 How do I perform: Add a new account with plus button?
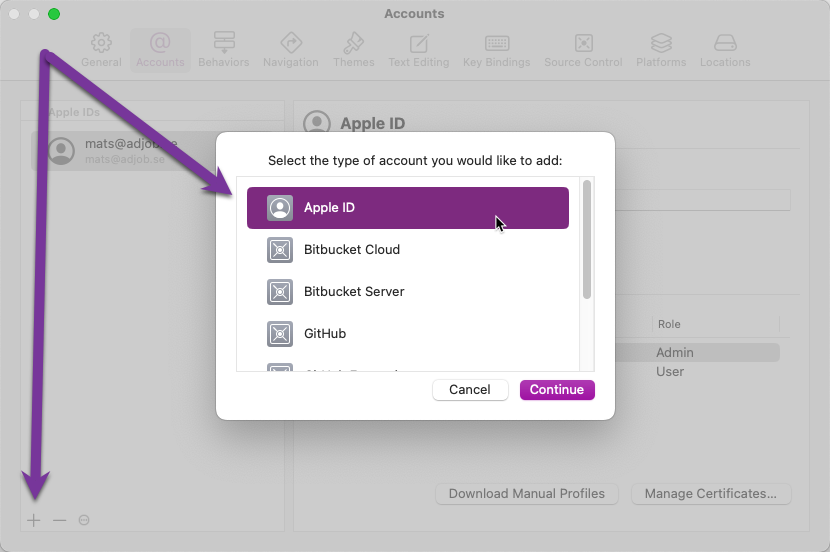33,520
